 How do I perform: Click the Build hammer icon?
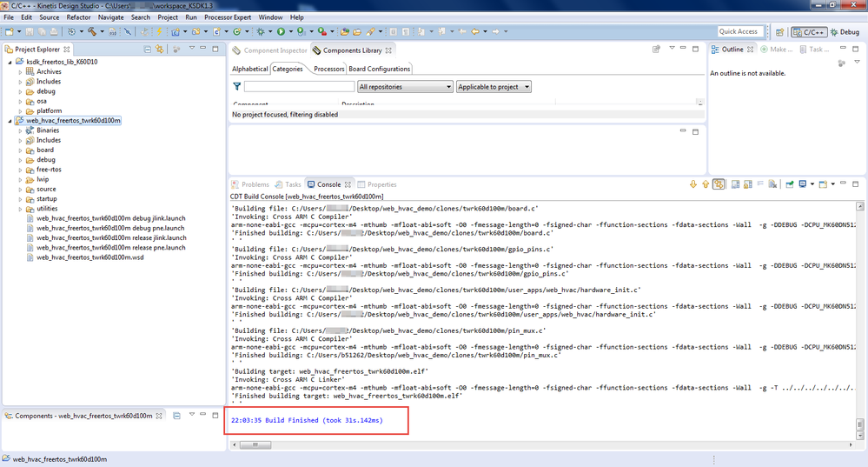(x=92, y=31)
